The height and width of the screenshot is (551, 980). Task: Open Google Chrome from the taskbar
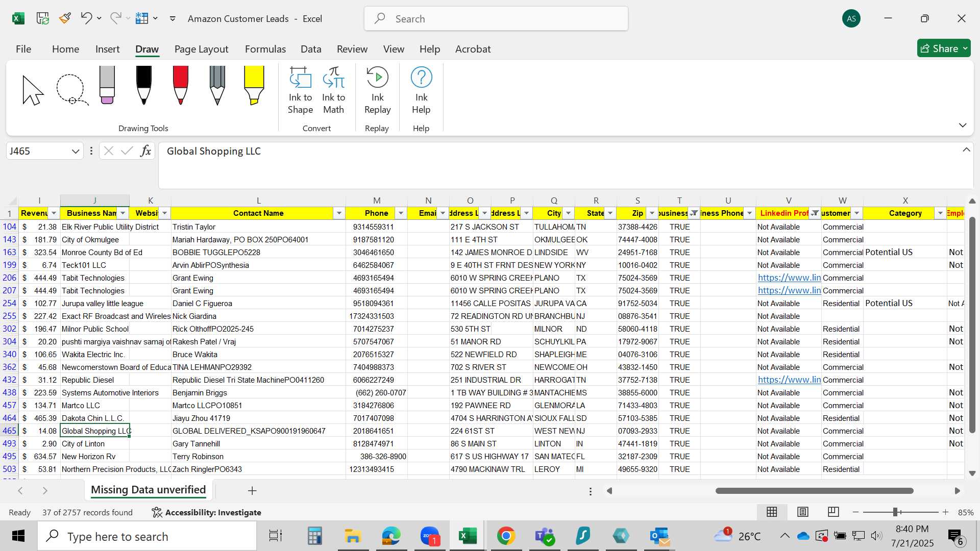click(506, 536)
